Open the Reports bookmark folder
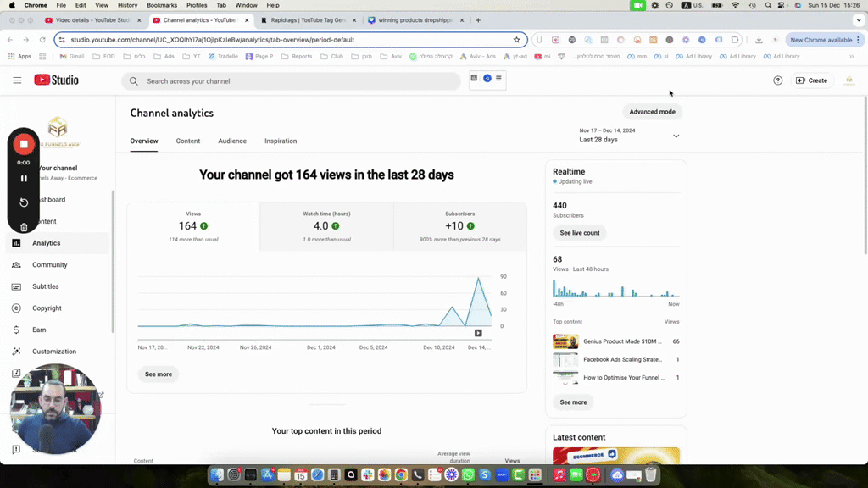The width and height of the screenshot is (868, 488). (x=297, y=57)
